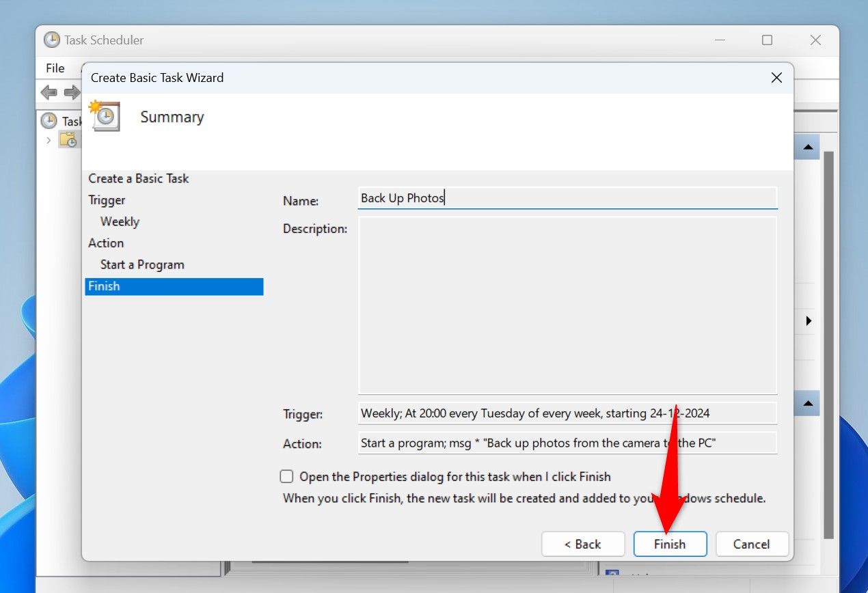
Task: Select the Task Scheduler root clock icon in tree
Action: tap(49, 121)
